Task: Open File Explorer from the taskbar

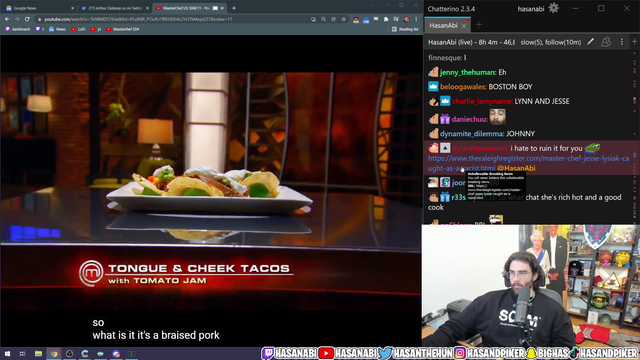Action: (38, 353)
